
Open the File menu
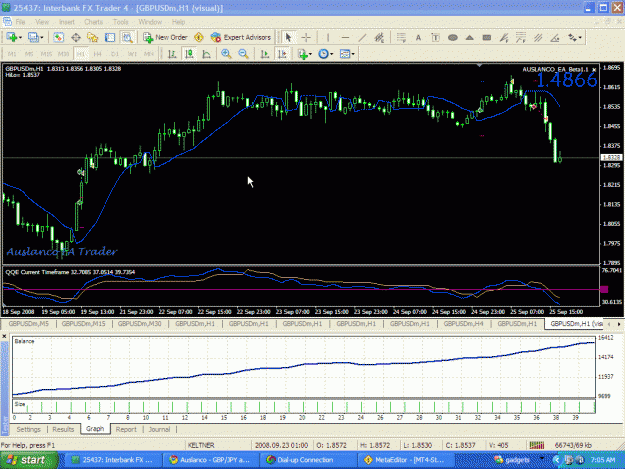pyautogui.click(x=20, y=22)
